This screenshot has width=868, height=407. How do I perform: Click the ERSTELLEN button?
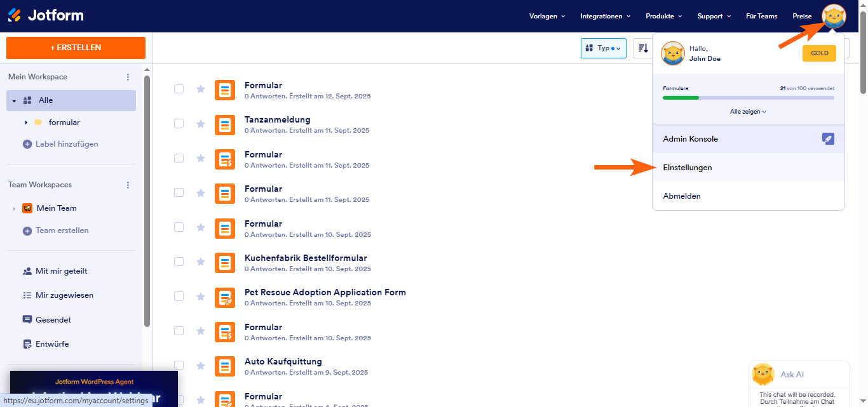click(x=76, y=48)
